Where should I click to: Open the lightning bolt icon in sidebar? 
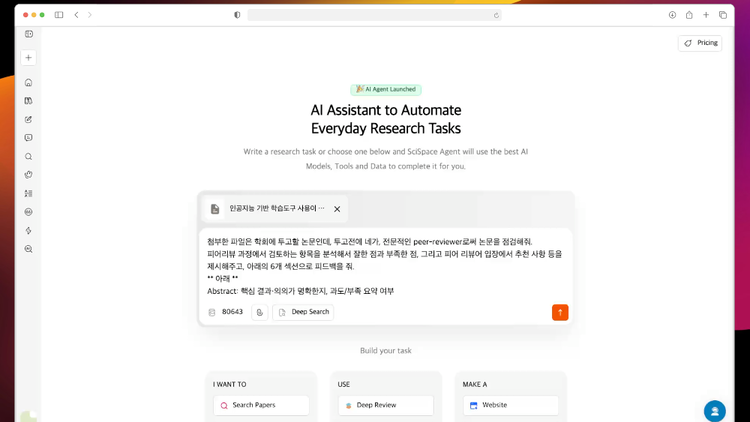point(29,231)
